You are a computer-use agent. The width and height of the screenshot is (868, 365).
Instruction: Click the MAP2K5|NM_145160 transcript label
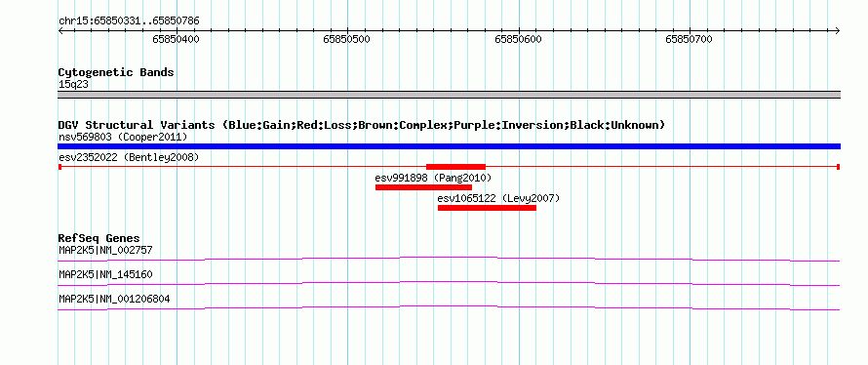click(105, 274)
